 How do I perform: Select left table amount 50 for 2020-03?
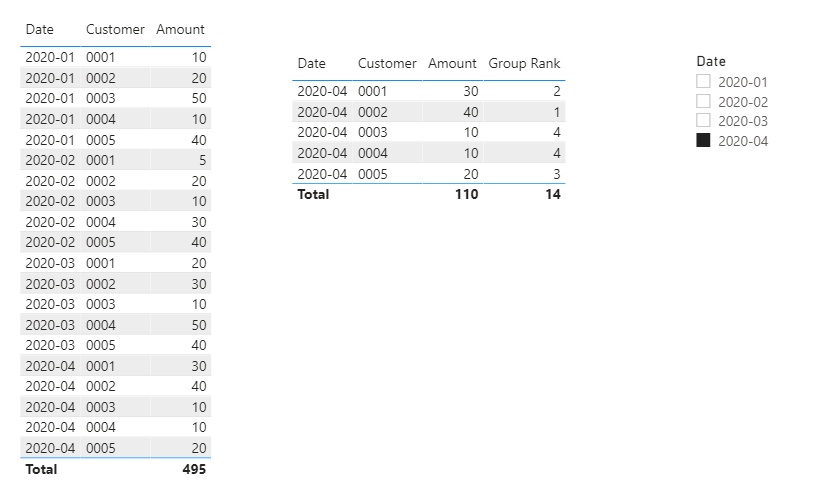point(199,325)
